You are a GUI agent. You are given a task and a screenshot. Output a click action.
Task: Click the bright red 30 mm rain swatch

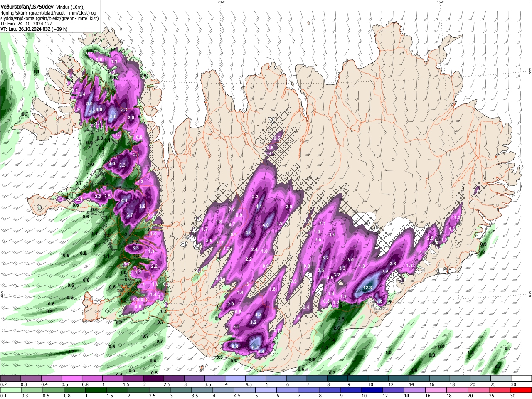pos(521,390)
